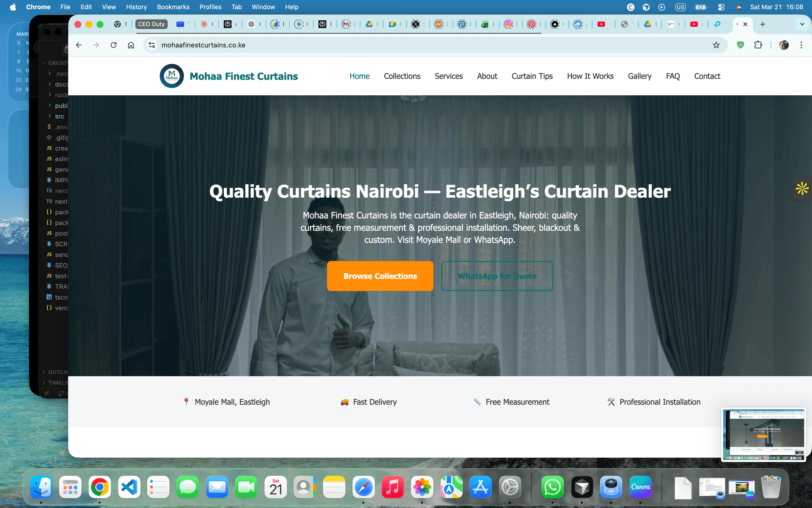
Task: Open Chrome home page button
Action: point(131,45)
